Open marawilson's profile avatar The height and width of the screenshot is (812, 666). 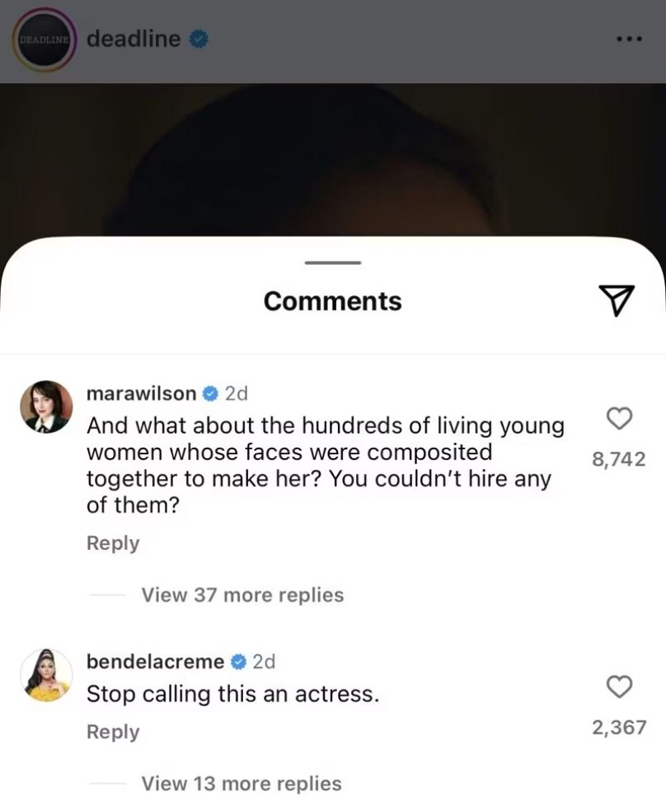(x=45, y=406)
